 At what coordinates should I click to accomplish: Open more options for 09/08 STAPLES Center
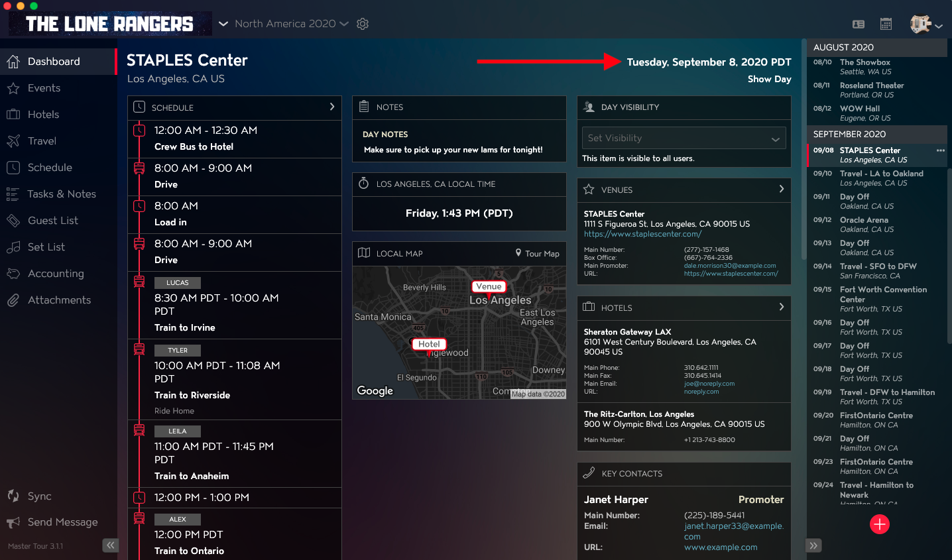tap(940, 150)
